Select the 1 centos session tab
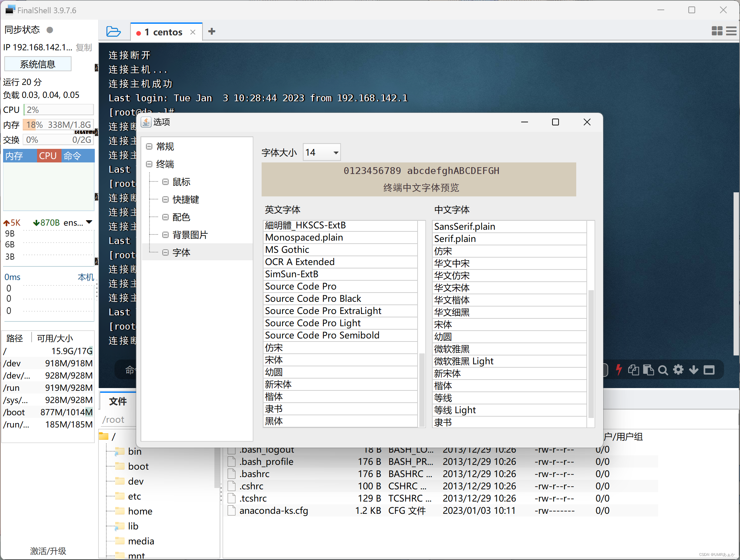The image size is (740, 560). [163, 31]
